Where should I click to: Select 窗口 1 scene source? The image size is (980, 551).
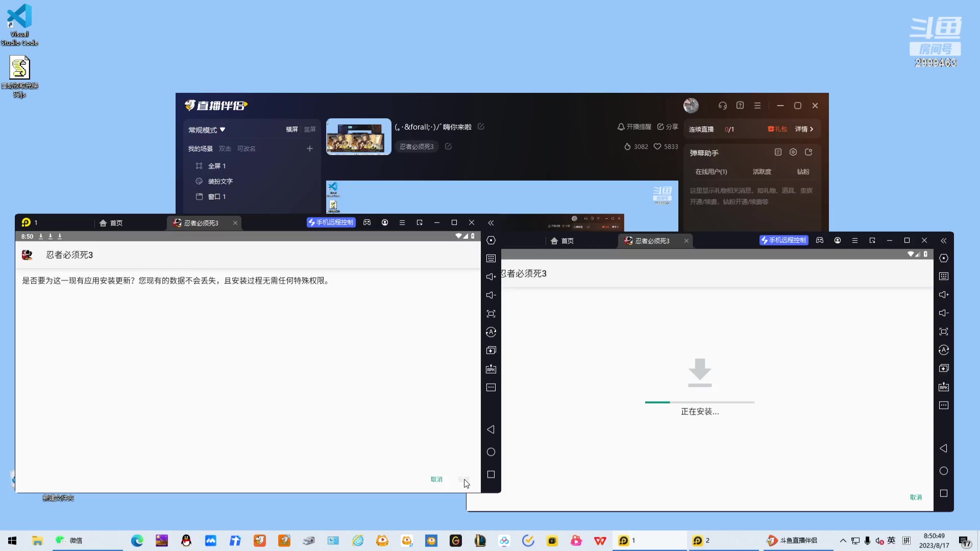tap(216, 196)
